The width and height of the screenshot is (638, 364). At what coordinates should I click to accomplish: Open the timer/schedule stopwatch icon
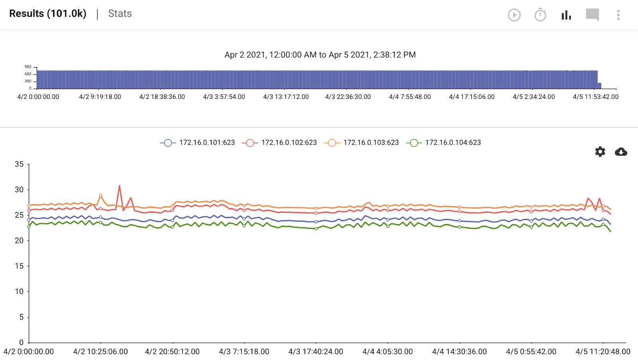pyautogui.click(x=540, y=15)
